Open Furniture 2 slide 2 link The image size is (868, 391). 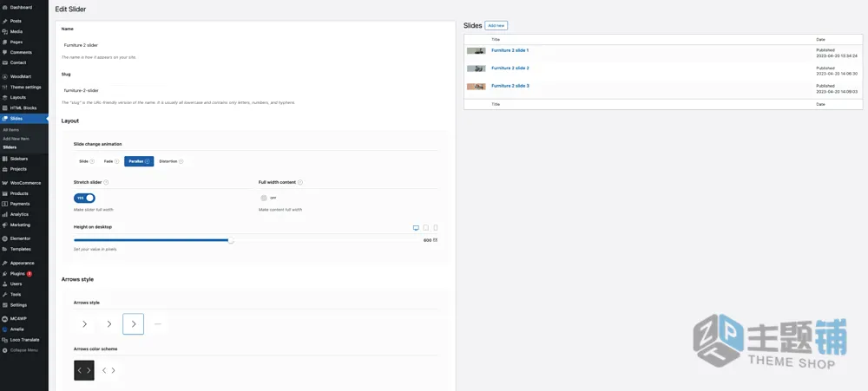(x=510, y=68)
